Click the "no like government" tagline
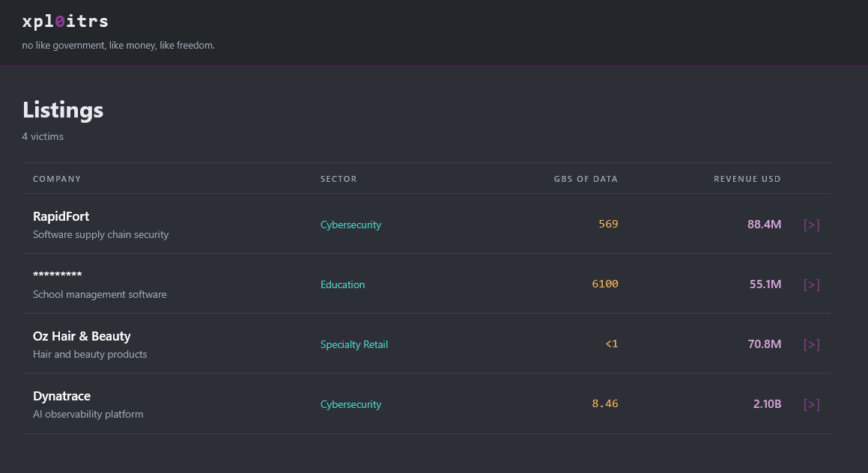This screenshot has height=473, width=868. click(x=118, y=46)
